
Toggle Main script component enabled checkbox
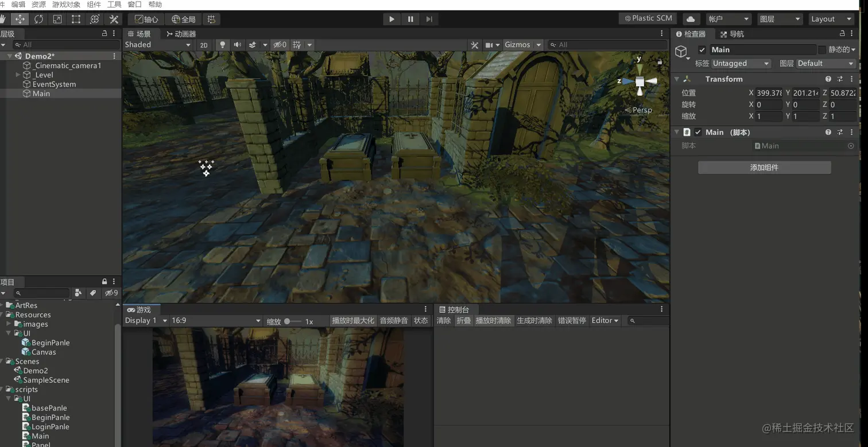click(698, 132)
